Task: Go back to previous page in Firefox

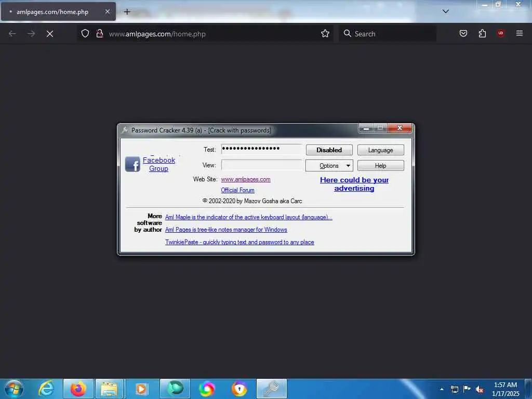Action: [12, 34]
